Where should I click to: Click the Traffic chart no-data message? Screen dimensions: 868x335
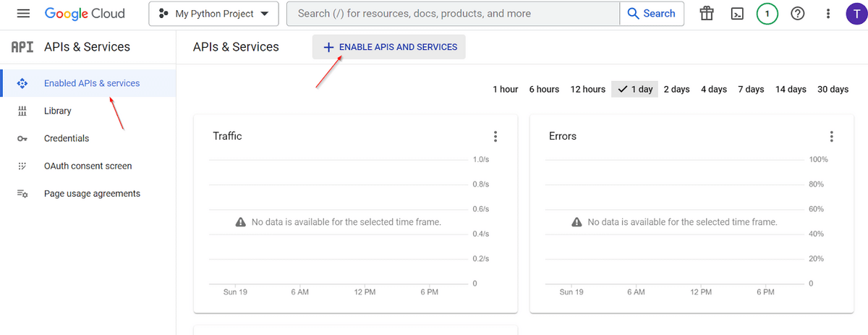(346, 222)
